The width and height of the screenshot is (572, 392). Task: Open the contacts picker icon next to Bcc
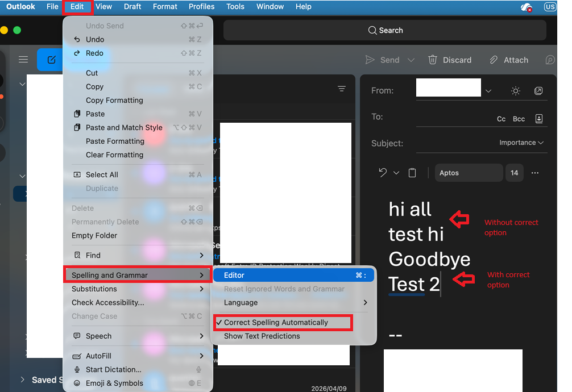[x=539, y=119]
